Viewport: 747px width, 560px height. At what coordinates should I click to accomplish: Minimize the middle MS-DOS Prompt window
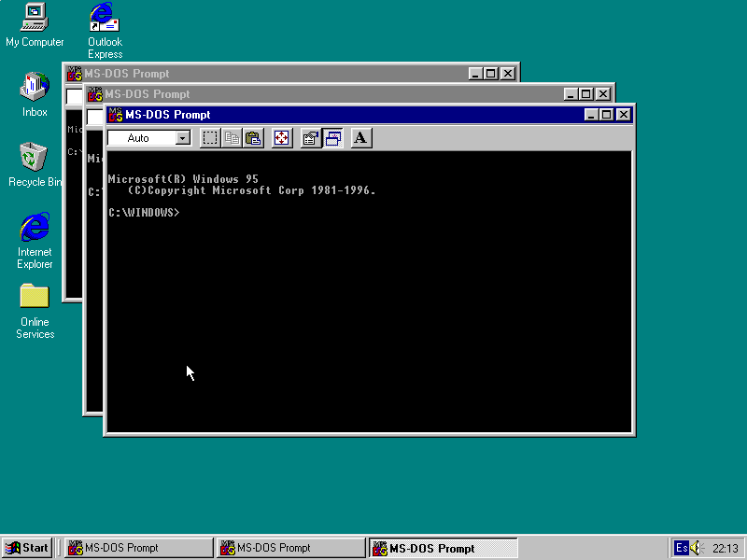[x=571, y=94]
